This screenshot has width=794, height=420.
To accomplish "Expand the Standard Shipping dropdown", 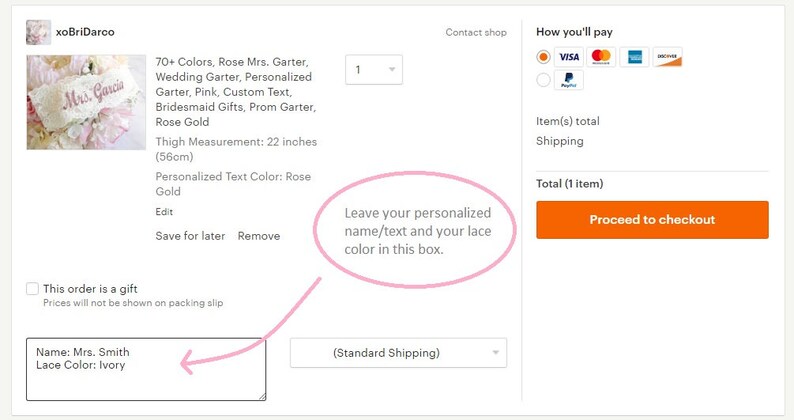I will tap(398, 353).
